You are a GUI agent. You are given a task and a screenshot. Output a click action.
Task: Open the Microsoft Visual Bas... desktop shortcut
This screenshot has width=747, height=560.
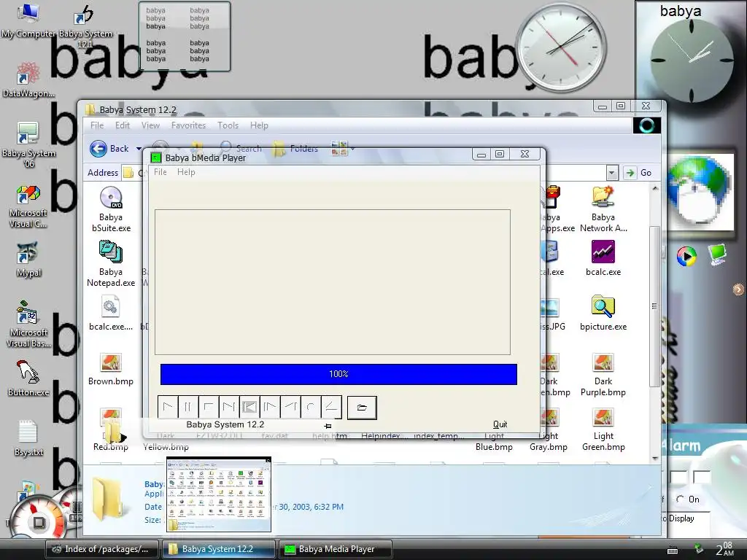28,324
